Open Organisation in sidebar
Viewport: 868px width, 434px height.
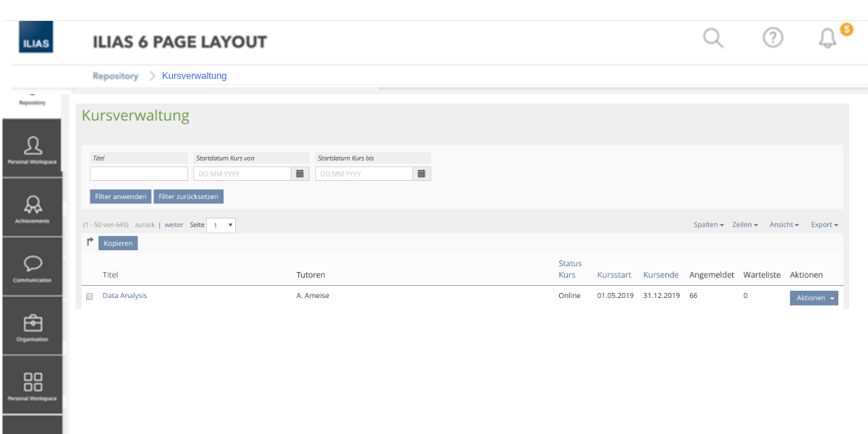(32, 325)
